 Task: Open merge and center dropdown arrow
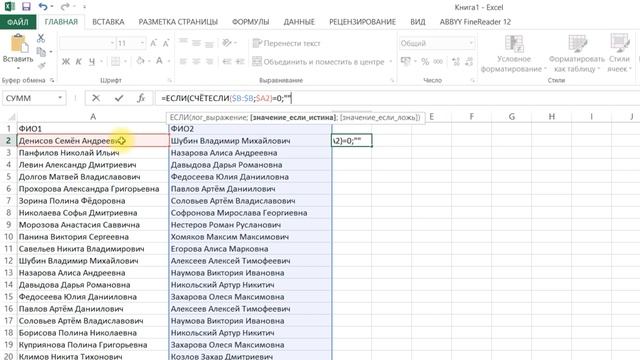click(x=391, y=62)
